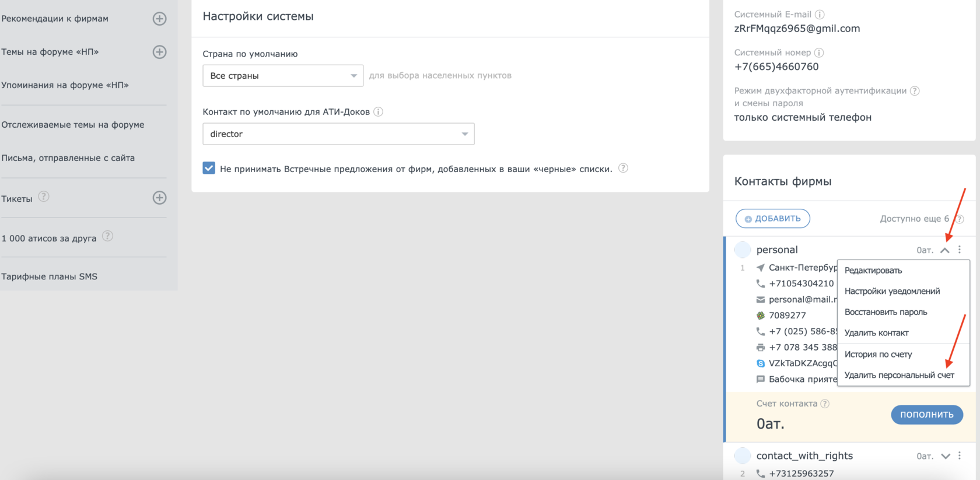Collapse personal contact with chevron up
The width and height of the screenshot is (980, 480).
click(945, 250)
